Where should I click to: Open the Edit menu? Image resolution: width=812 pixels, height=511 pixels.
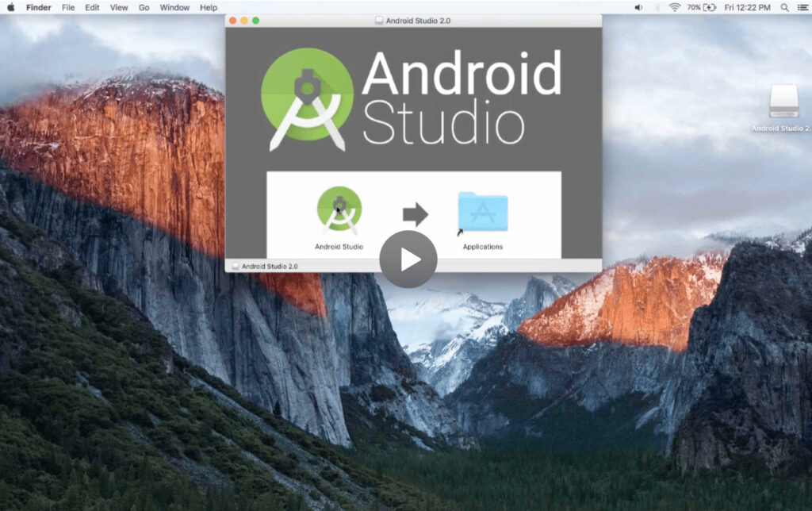92,7
